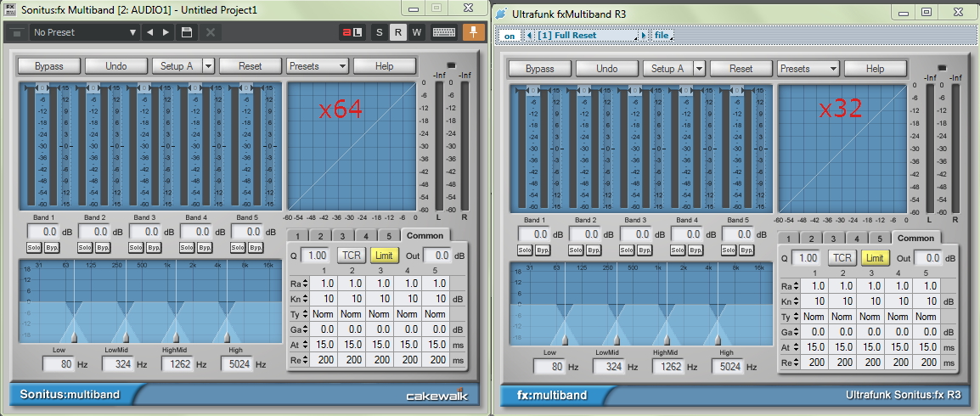
Task: Select Common tab in Sonitus window
Action: (425, 235)
